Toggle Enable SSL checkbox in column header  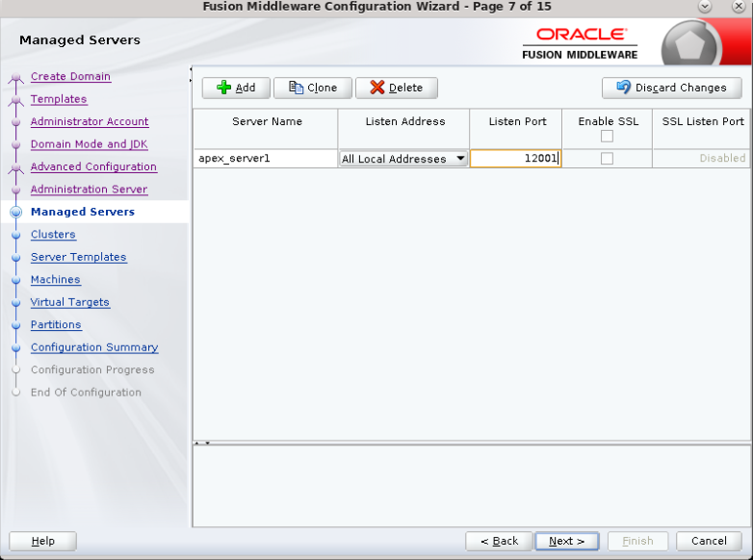tap(607, 137)
